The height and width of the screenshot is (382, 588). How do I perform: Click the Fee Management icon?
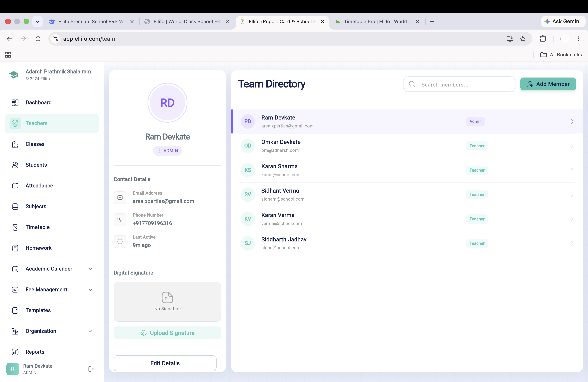tap(15, 290)
